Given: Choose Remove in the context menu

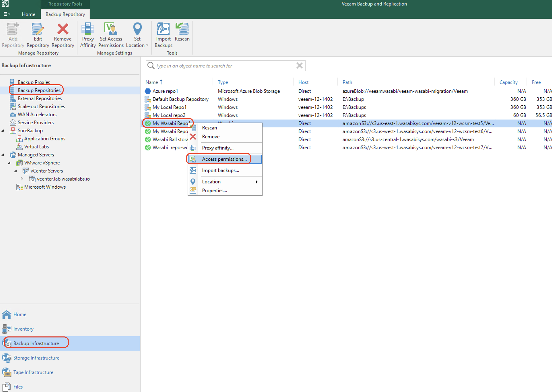Looking at the screenshot, I should pos(225,137).
